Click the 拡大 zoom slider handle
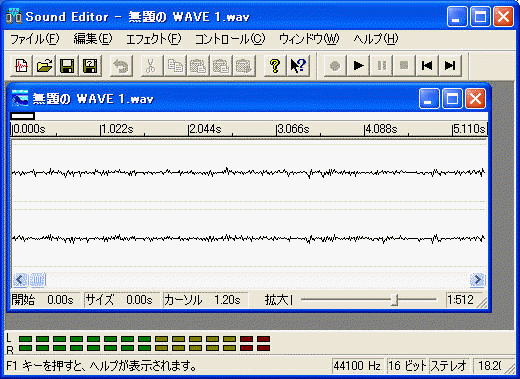 pos(395,299)
